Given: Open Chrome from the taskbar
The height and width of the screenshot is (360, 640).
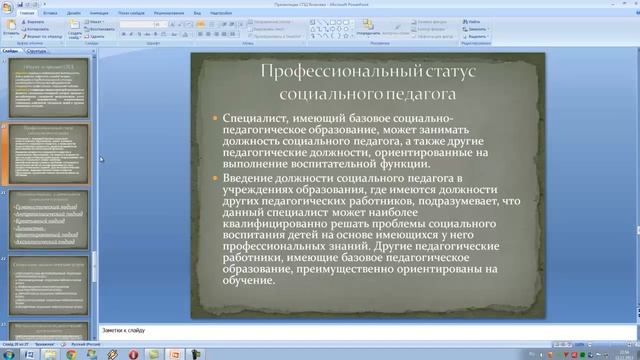Looking at the screenshot, I should [x=71, y=354].
